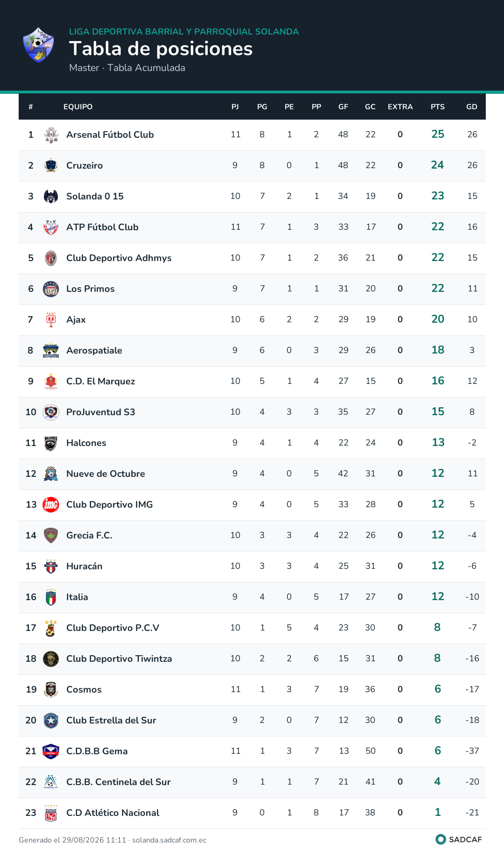
Task: Select the Club Deportivo Tiwintza row name
Action: pyautogui.click(x=119, y=659)
